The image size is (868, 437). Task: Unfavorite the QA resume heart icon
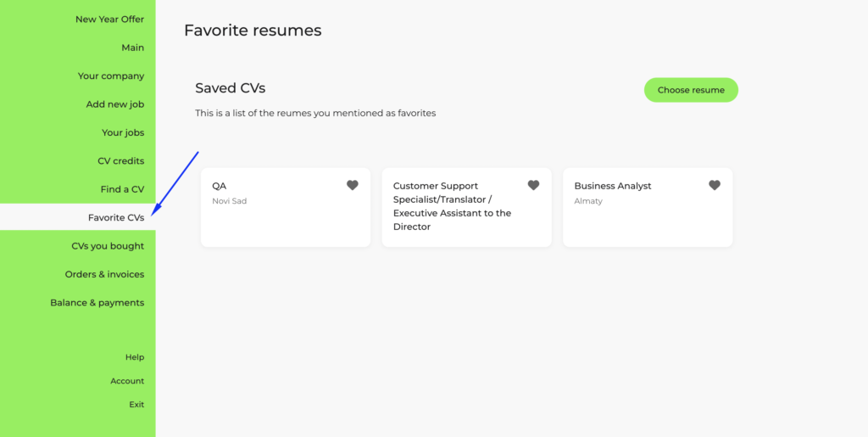[x=353, y=185]
